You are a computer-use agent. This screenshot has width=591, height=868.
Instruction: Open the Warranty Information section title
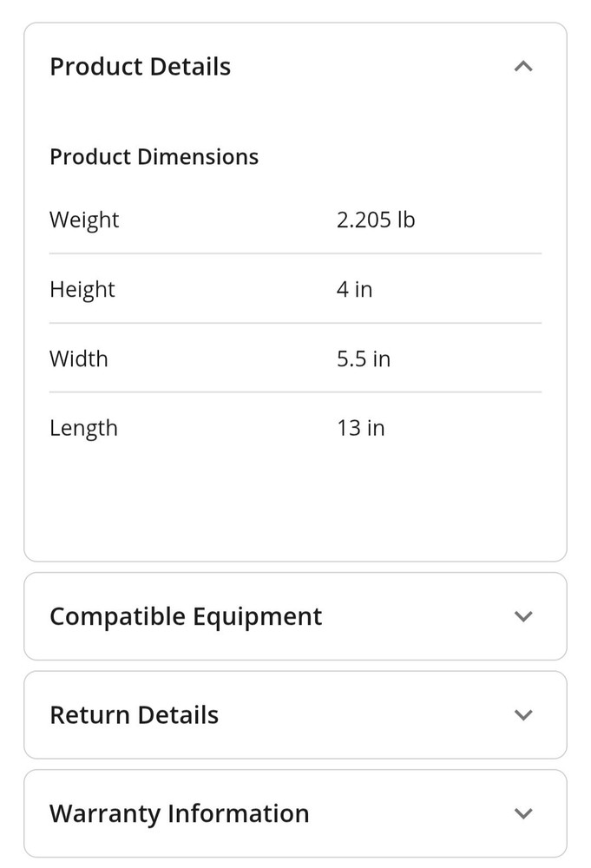(179, 813)
